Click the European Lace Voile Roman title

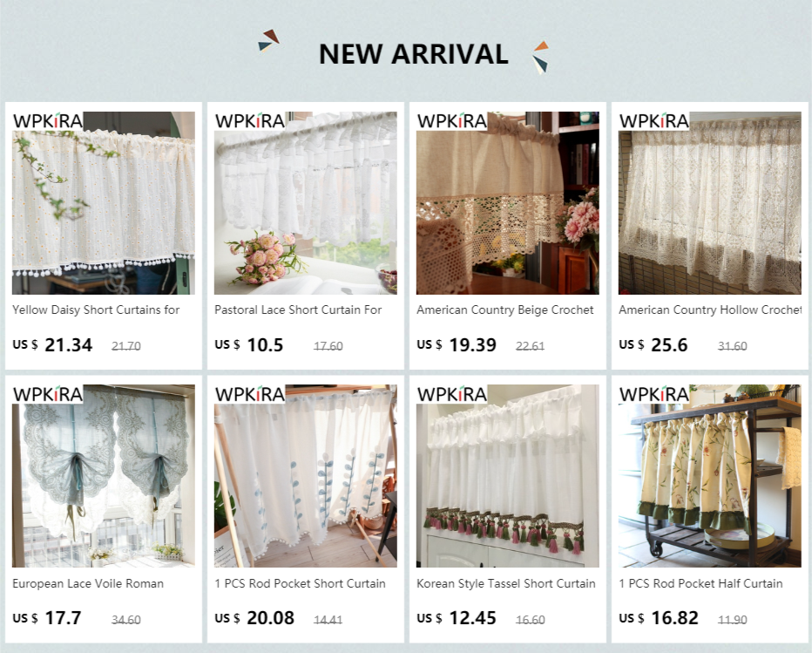pyautogui.click(x=88, y=583)
